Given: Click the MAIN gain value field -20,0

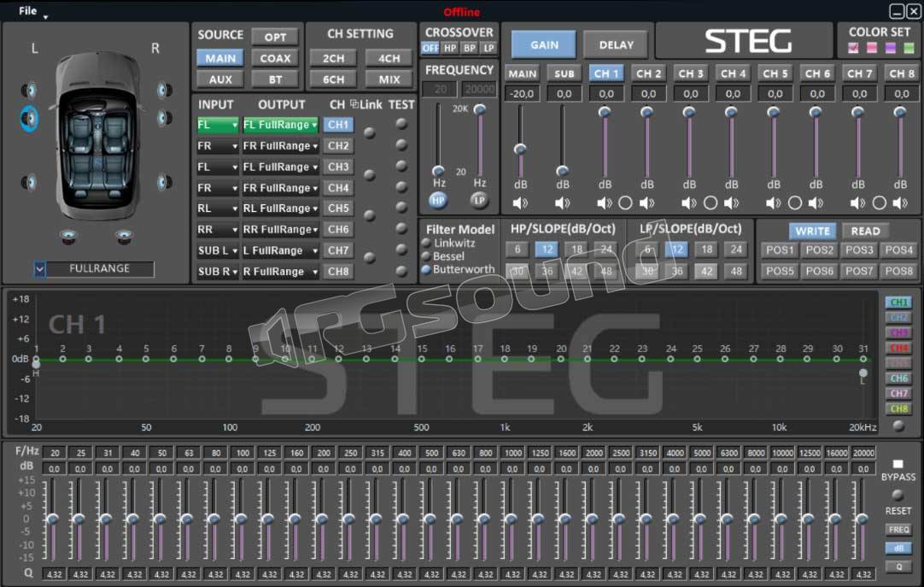Looking at the screenshot, I should coord(522,94).
